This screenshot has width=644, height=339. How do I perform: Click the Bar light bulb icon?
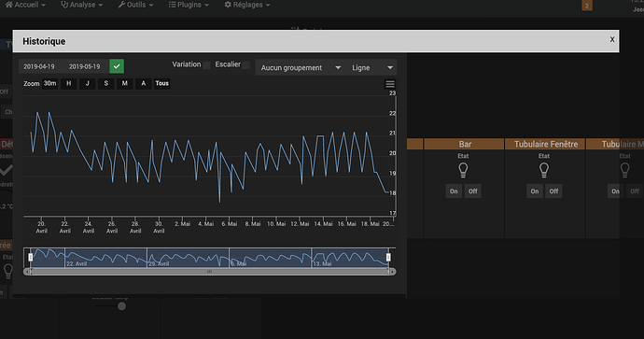click(463, 170)
